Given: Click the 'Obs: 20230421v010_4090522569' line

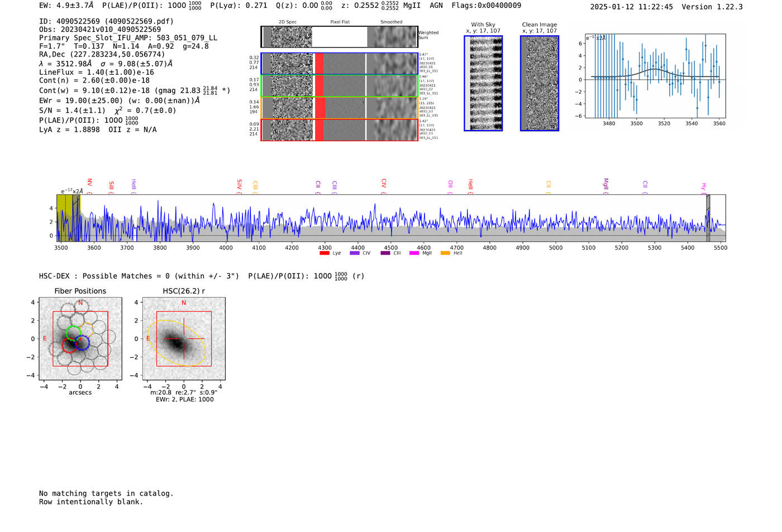Looking at the screenshot, I should click(100, 30).
